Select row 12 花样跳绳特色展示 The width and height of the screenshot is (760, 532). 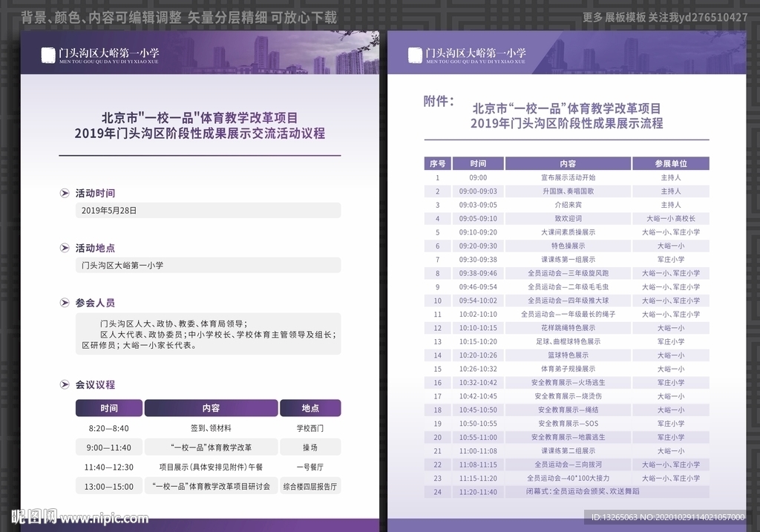(x=568, y=328)
